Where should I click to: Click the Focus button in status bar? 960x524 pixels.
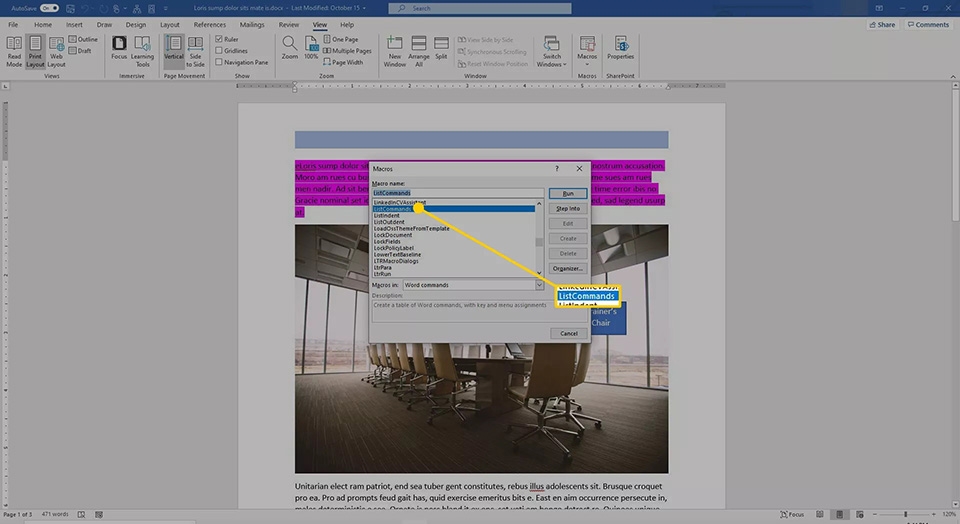click(792, 514)
